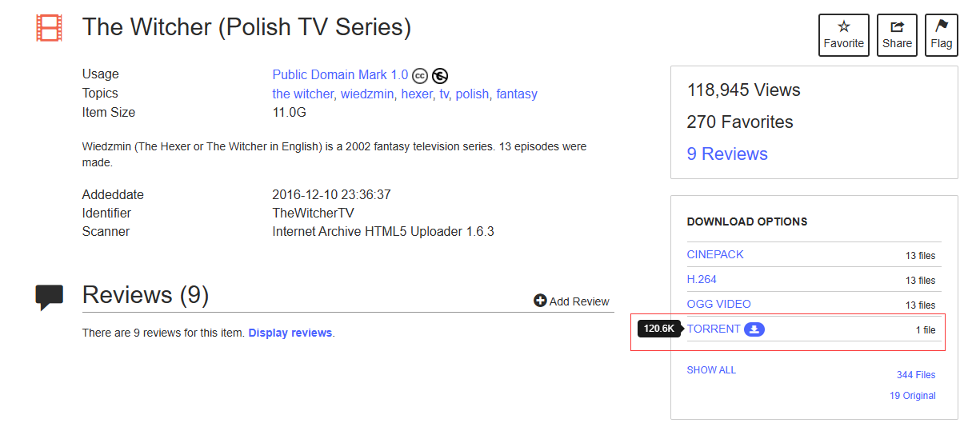The height and width of the screenshot is (427, 980).
Task: Open the H.264 download option
Action: (x=702, y=279)
